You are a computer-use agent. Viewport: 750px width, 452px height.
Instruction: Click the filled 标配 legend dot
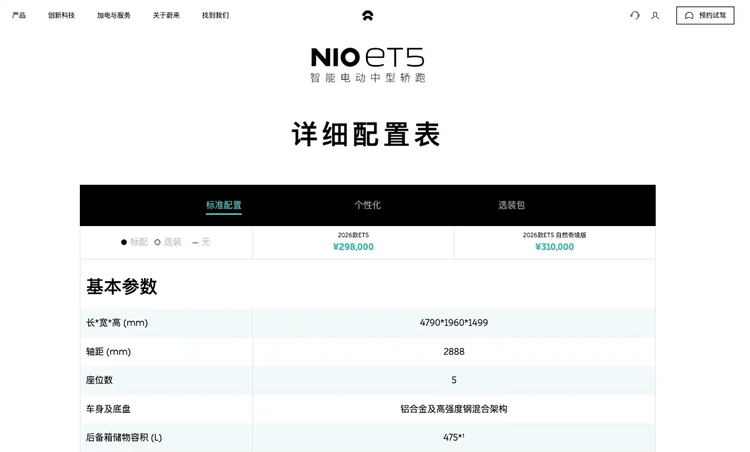pos(124,242)
